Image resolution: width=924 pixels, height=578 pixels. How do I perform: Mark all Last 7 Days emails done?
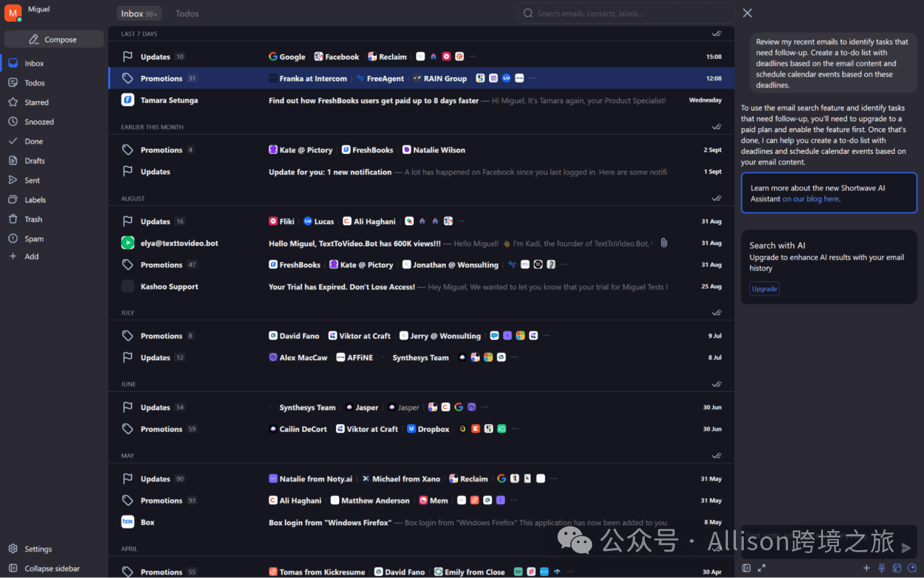coord(717,34)
